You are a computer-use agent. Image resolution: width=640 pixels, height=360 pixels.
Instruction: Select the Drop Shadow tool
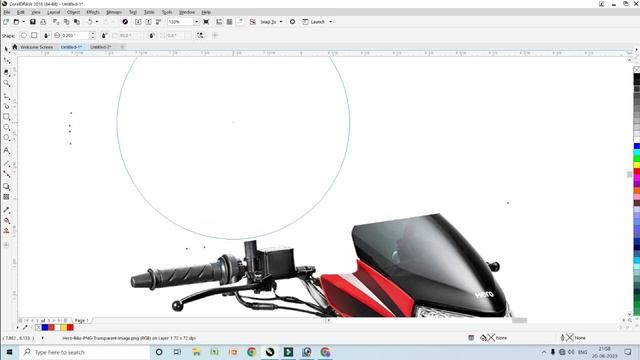tap(7, 187)
